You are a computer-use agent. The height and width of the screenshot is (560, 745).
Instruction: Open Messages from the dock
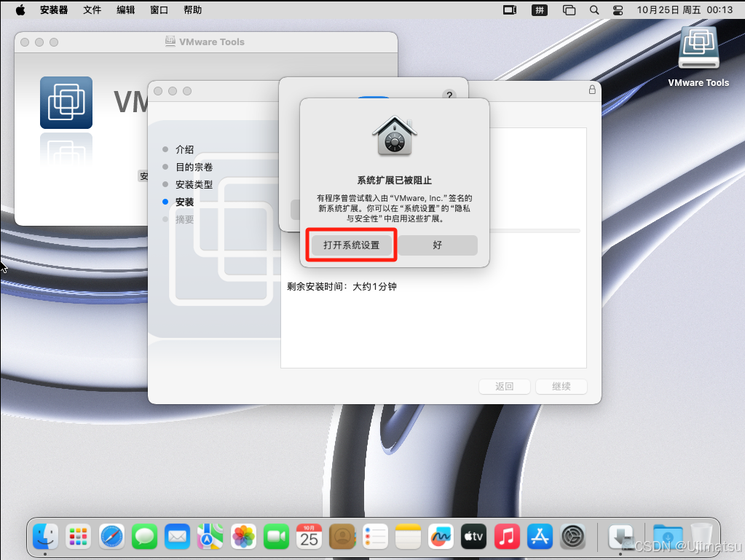point(144,537)
